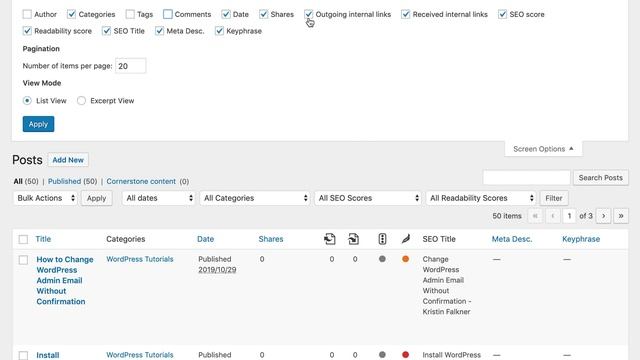Sort posts by Title column
The image size is (640, 360).
[43, 239]
